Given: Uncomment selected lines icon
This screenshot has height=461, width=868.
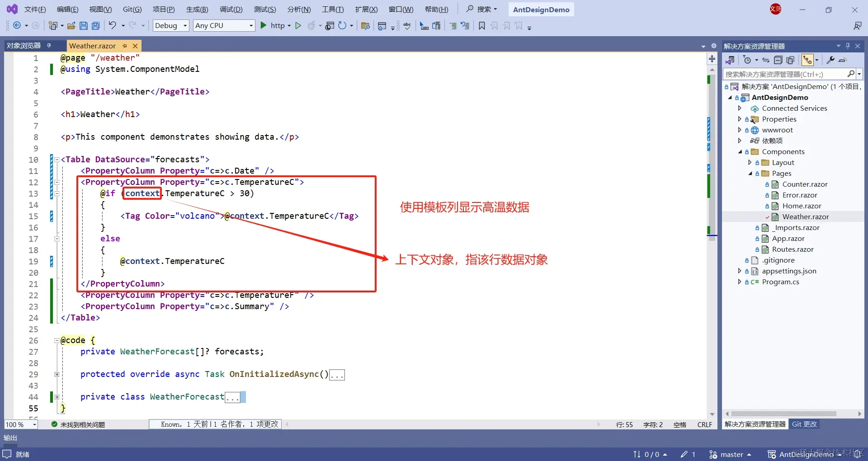Looking at the screenshot, I should click(465, 26).
